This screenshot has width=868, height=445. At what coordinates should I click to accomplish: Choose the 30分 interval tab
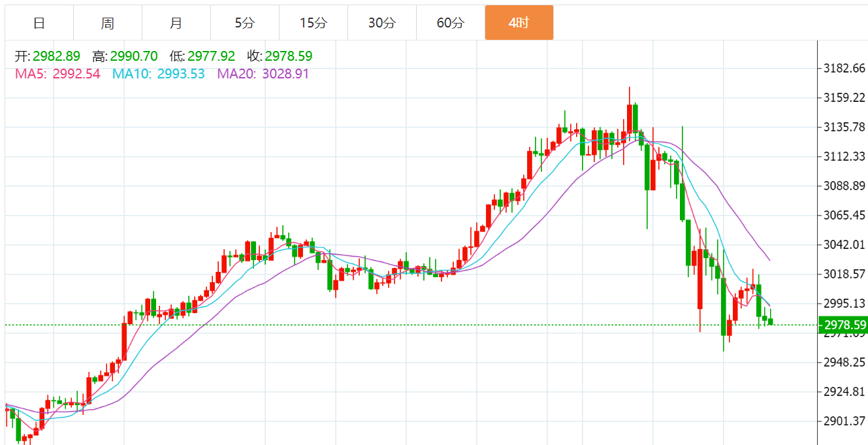[382, 23]
